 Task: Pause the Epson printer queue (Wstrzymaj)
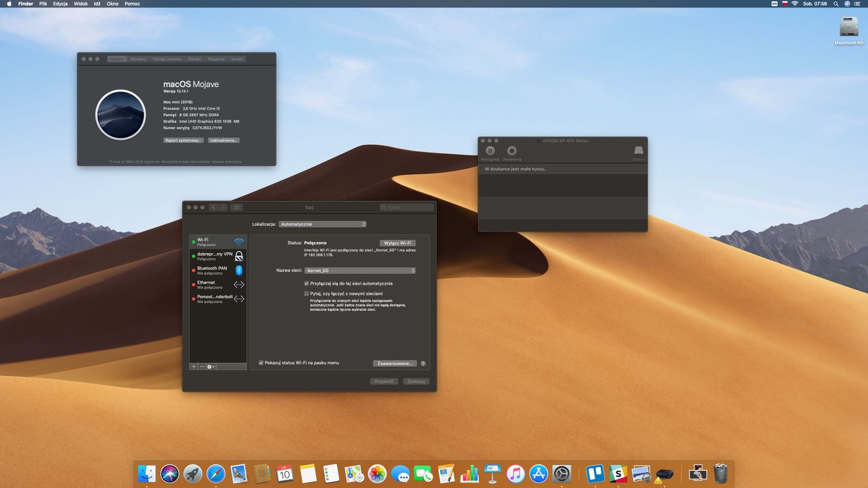[x=490, y=151]
